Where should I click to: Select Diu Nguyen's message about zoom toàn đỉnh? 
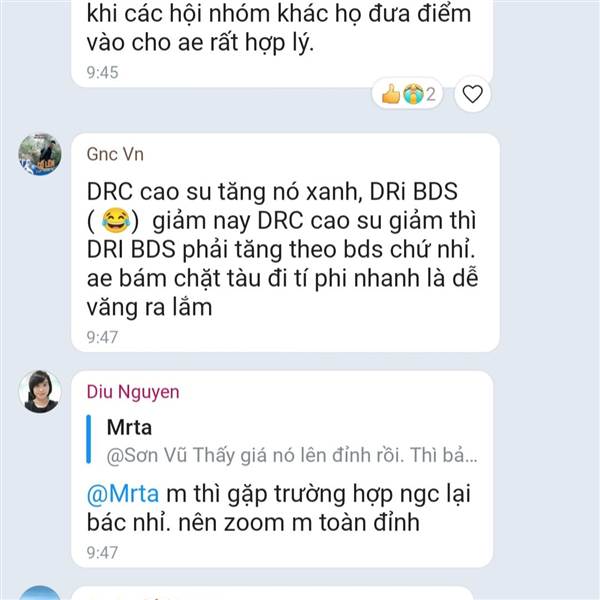282,469
